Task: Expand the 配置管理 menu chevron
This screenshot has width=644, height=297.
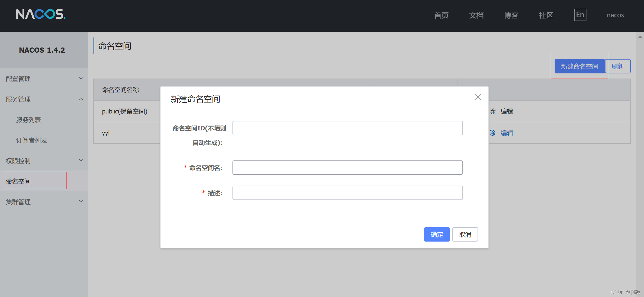Action: click(x=81, y=78)
